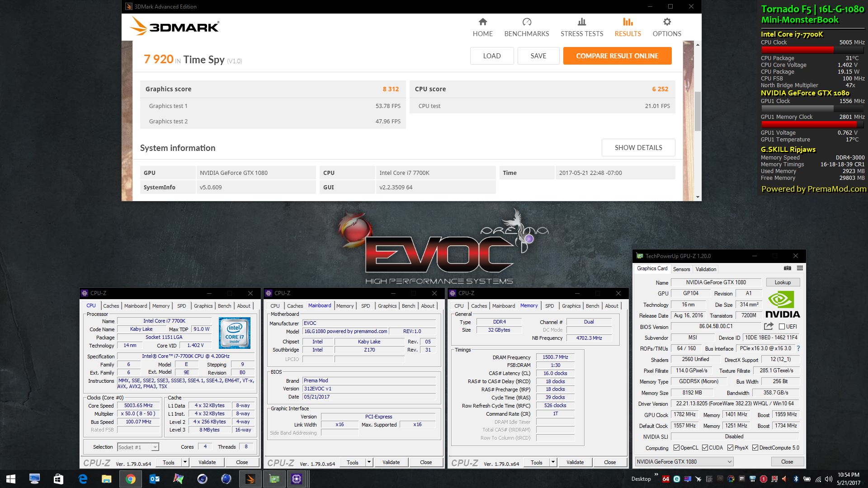Click GPU-Z screenshot camera icon

787,268
